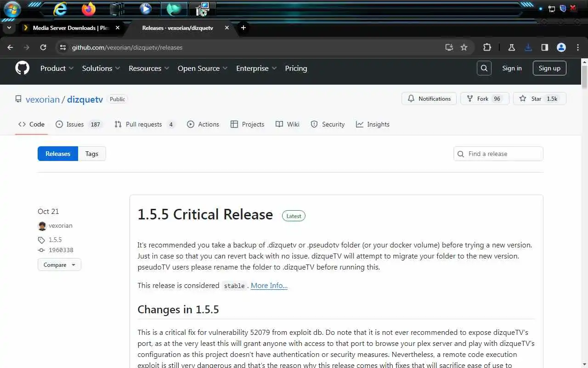Open the Windows Start orb
The height and width of the screenshot is (368, 588).
pyautogui.click(x=12, y=9)
